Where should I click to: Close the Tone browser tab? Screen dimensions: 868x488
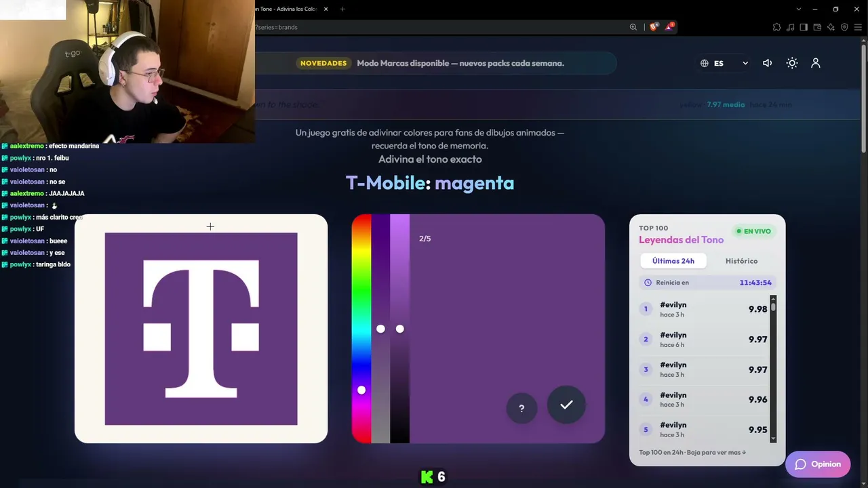(x=326, y=9)
